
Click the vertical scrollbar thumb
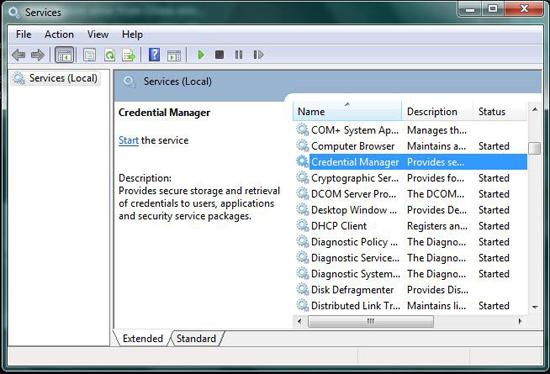pos(535,148)
